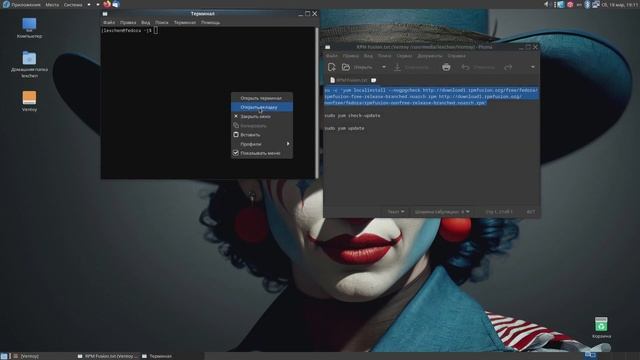Select Открыть вкладку in context menu
The width and height of the screenshot is (640, 360).
[262, 107]
